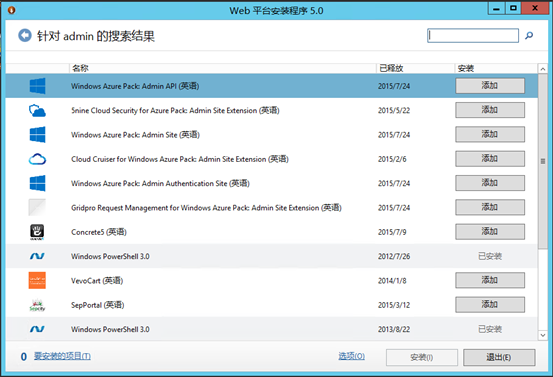The image size is (553, 377).
Task: Click the PowerShell 3.0 icon dated 2013/8/22
Action: 37,329
